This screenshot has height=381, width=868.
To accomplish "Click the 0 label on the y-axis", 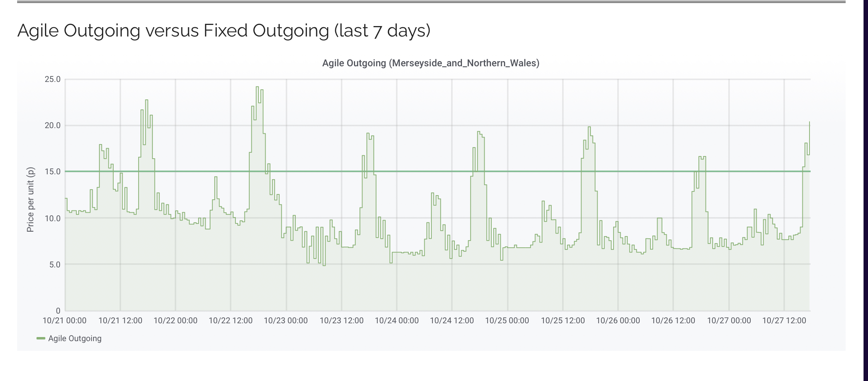I will 58,311.
